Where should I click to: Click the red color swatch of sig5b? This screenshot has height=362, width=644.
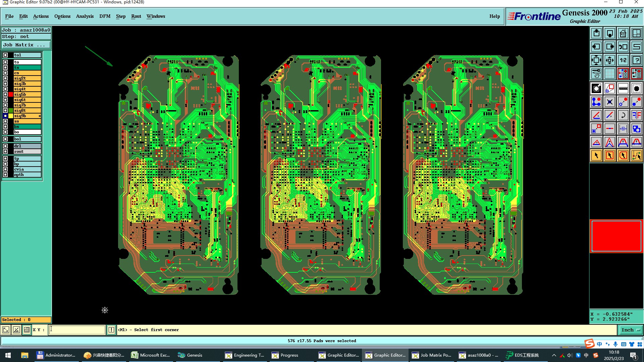point(11,94)
